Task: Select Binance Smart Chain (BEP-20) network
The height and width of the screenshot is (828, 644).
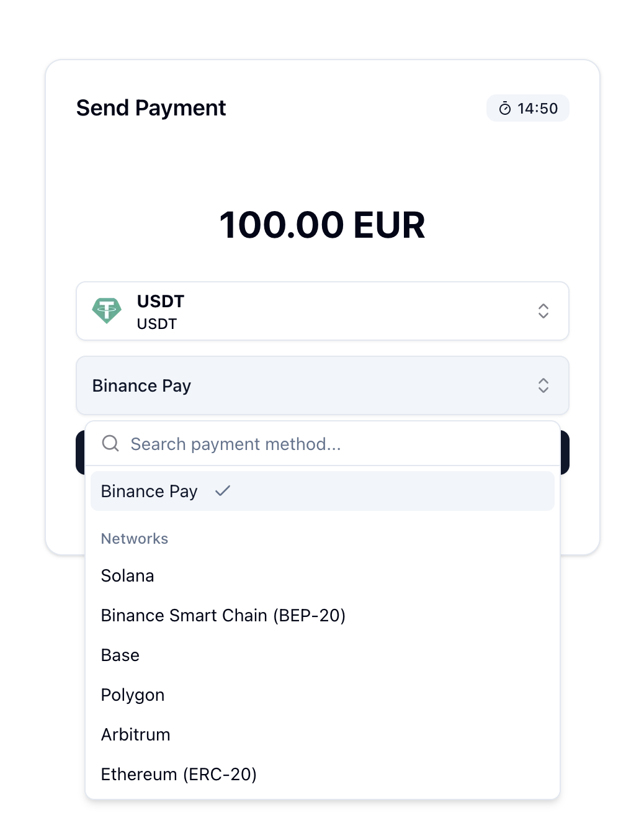Action: 223,616
